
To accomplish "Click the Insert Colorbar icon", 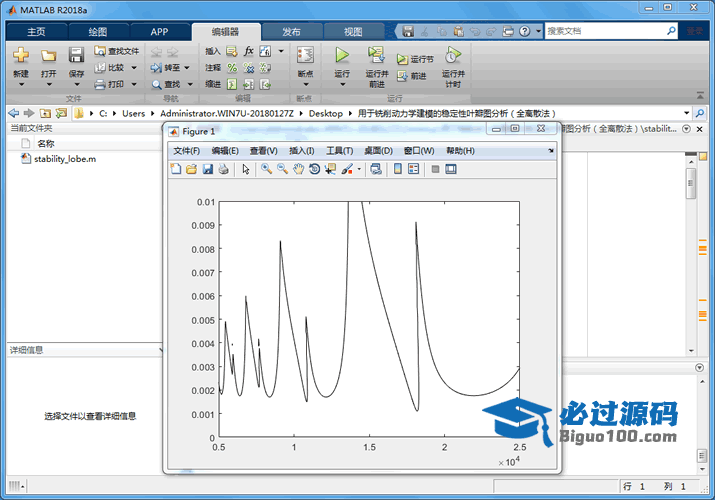I will coord(398,169).
